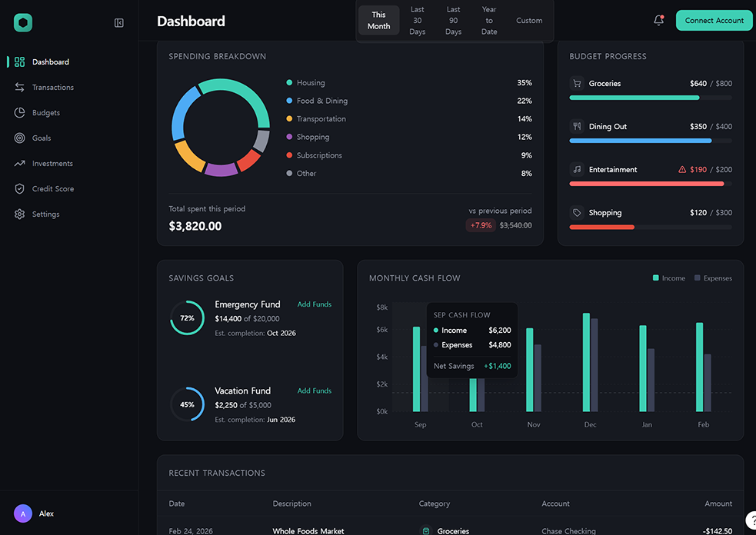Click the Shopping tag icon in Budget Progress
Image resolution: width=756 pixels, height=535 pixels.
(x=577, y=213)
